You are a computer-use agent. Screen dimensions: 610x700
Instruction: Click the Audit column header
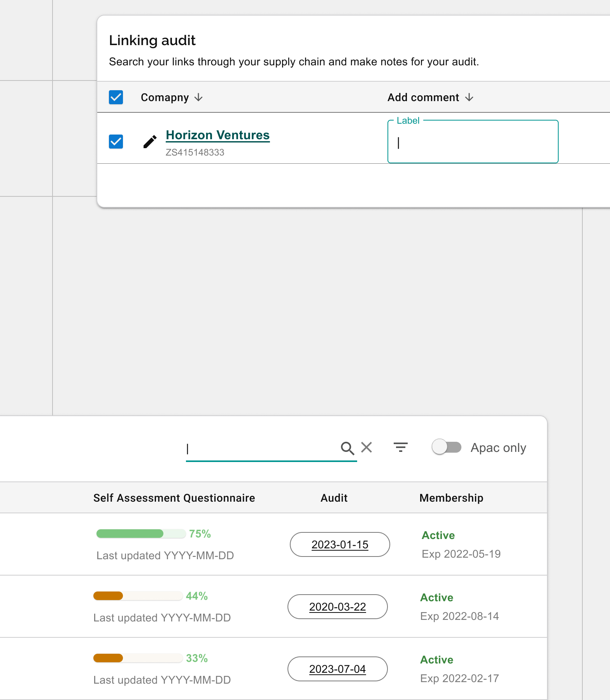tap(334, 498)
